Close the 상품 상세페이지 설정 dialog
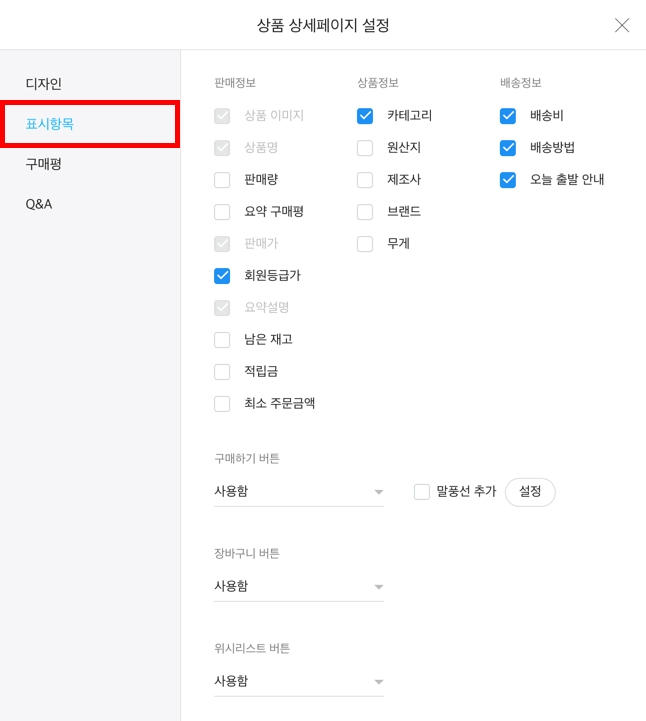The width and height of the screenshot is (646, 721). (x=622, y=25)
